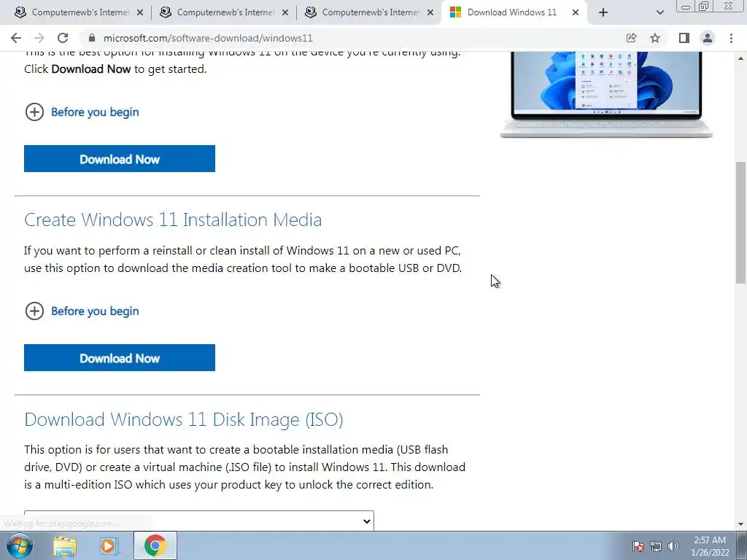The width and height of the screenshot is (747, 560).
Task: Reload the current page
Action: pyautogui.click(x=63, y=38)
